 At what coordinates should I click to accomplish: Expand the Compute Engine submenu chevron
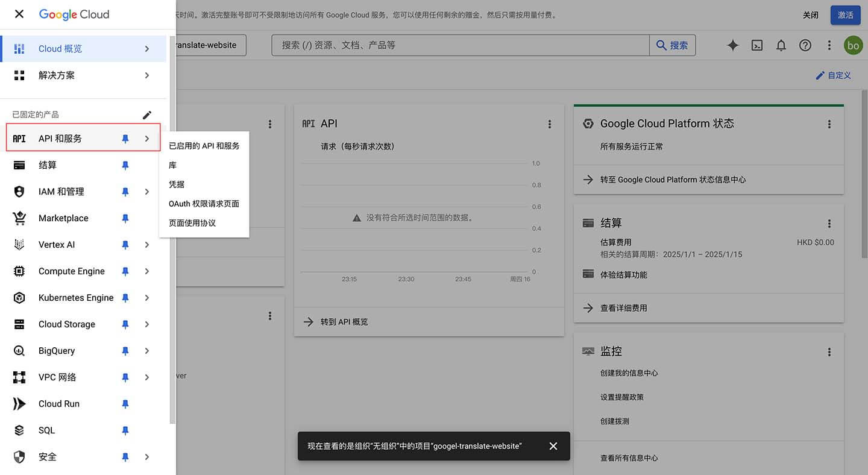pos(147,271)
